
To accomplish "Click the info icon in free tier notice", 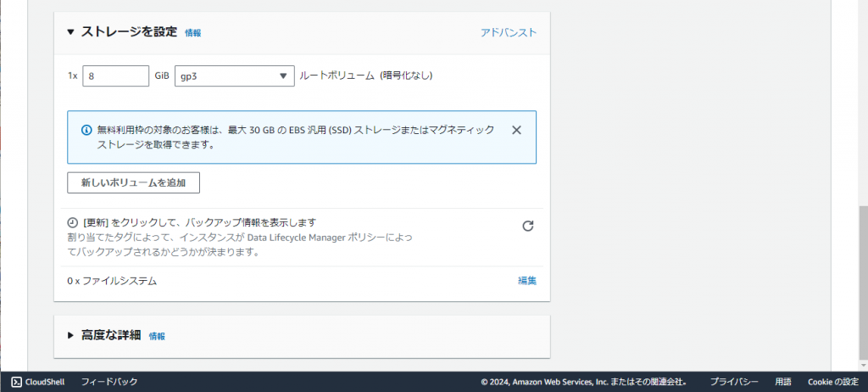I will click(86, 130).
